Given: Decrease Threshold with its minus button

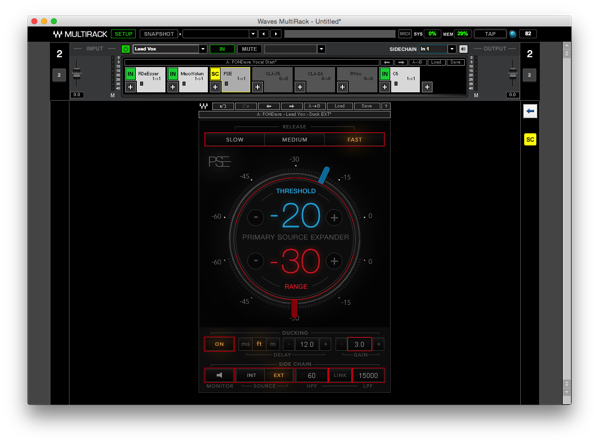Looking at the screenshot, I should point(256,217).
